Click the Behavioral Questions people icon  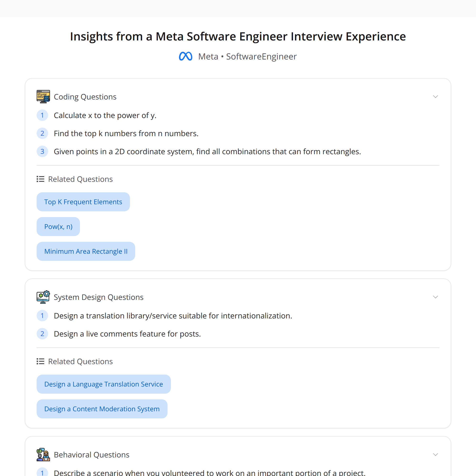point(43,455)
